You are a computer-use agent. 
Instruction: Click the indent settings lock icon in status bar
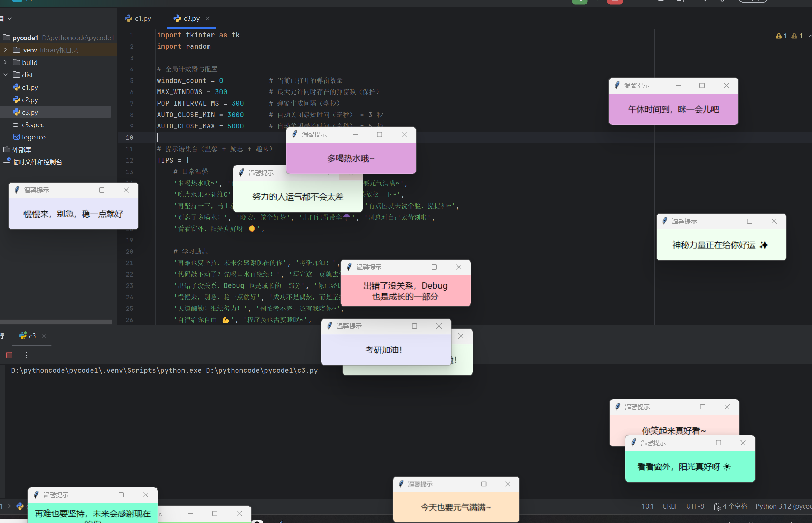pos(717,506)
